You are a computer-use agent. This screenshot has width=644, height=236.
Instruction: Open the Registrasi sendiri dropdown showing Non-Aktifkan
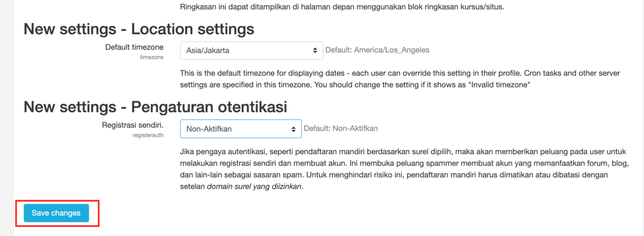(x=240, y=129)
